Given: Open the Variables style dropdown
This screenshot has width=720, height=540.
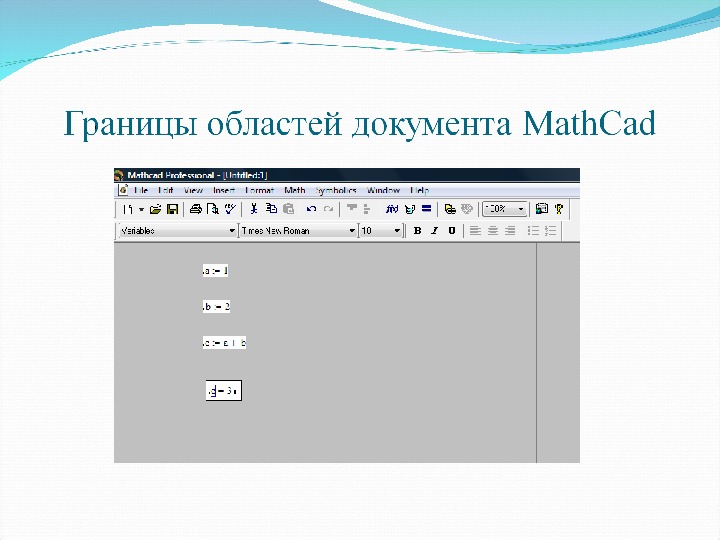Looking at the screenshot, I should 232,231.
